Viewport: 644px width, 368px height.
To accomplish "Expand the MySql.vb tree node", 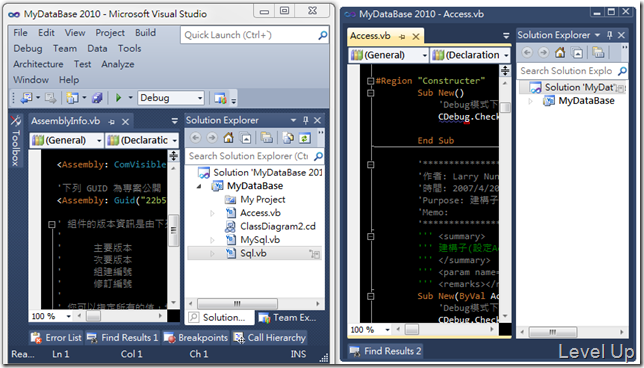I will (212, 240).
